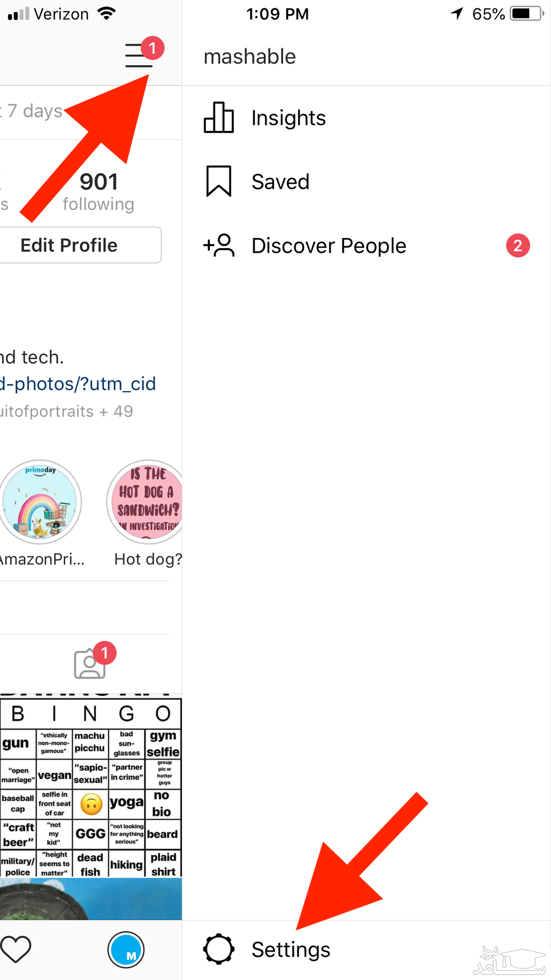Open the photos utm_cid bio link
Screen dimensions: 551x980
pos(78,384)
